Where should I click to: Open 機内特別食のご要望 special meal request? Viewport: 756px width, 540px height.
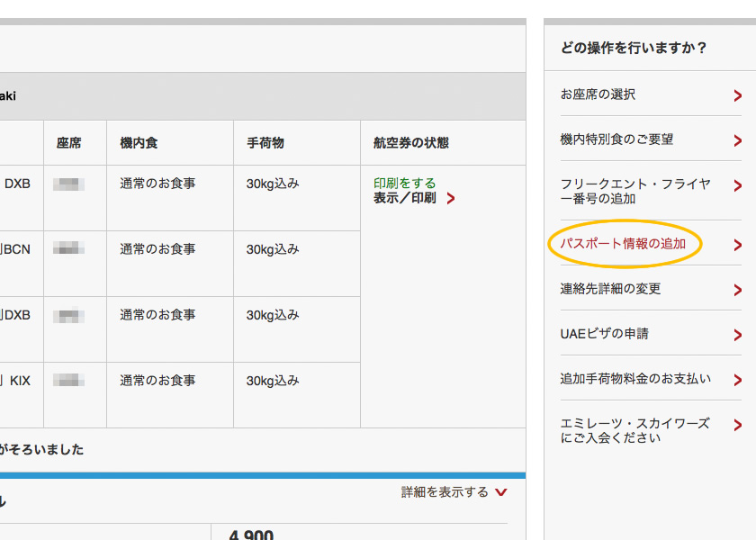point(616,139)
